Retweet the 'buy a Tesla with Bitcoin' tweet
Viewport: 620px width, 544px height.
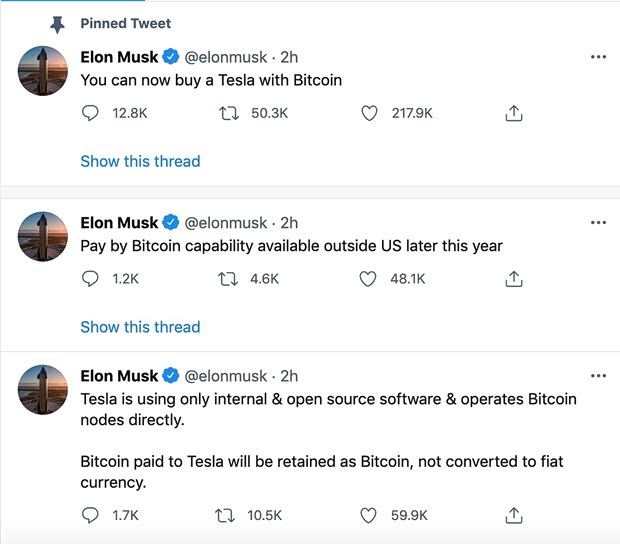coord(226,114)
